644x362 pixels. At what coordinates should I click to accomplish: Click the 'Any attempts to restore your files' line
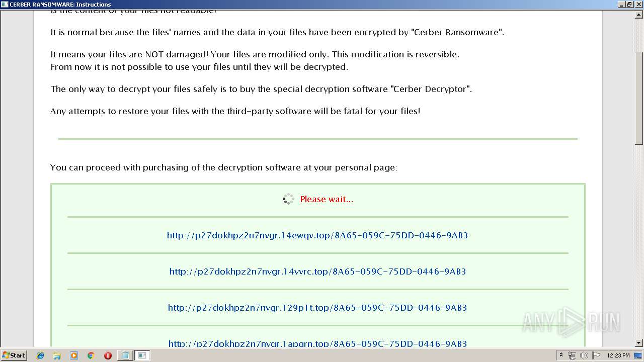(235, 111)
